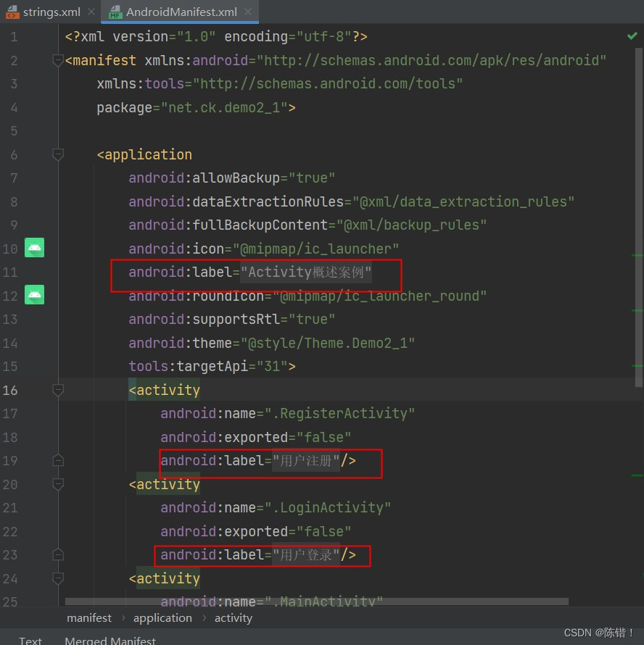The height and width of the screenshot is (645, 644).
Task: Click the <application opening tag
Action: [x=144, y=154]
